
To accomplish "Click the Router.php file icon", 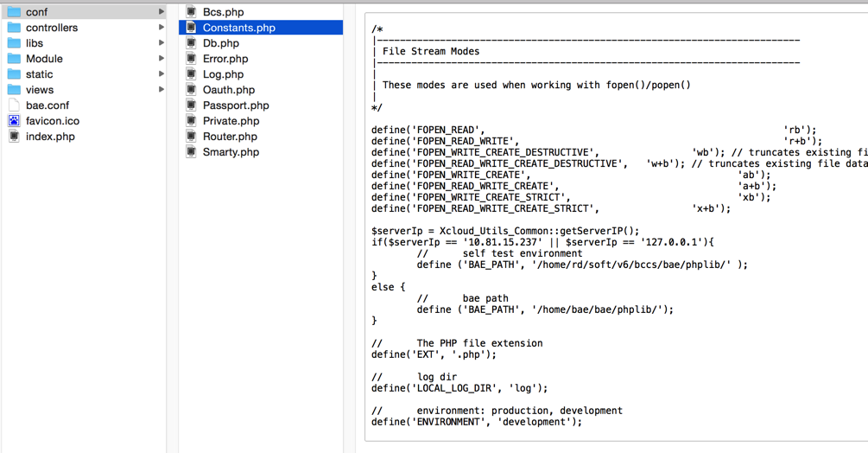I will pyautogui.click(x=191, y=137).
